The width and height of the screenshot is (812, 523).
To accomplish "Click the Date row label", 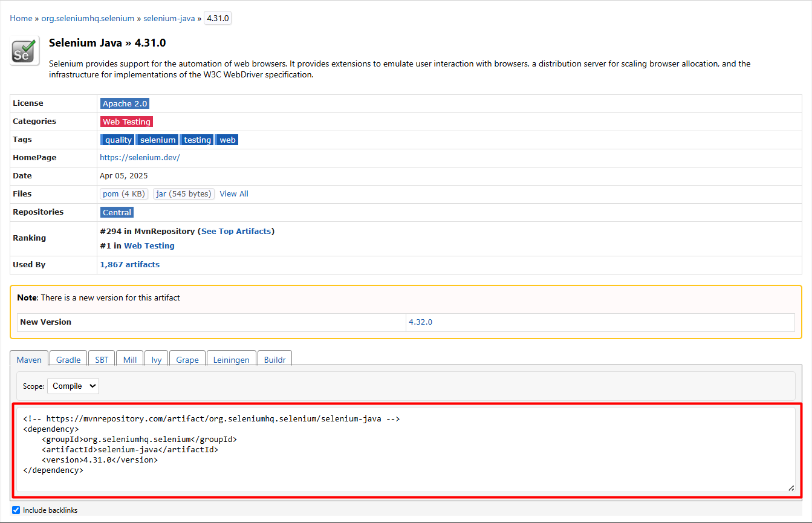I will point(22,175).
